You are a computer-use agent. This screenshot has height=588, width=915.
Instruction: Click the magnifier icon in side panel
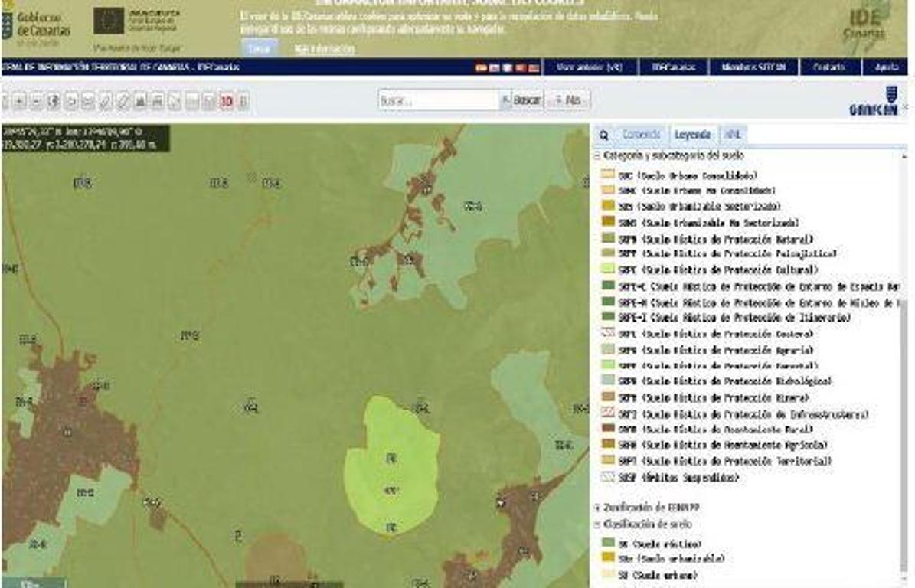(604, 135)
